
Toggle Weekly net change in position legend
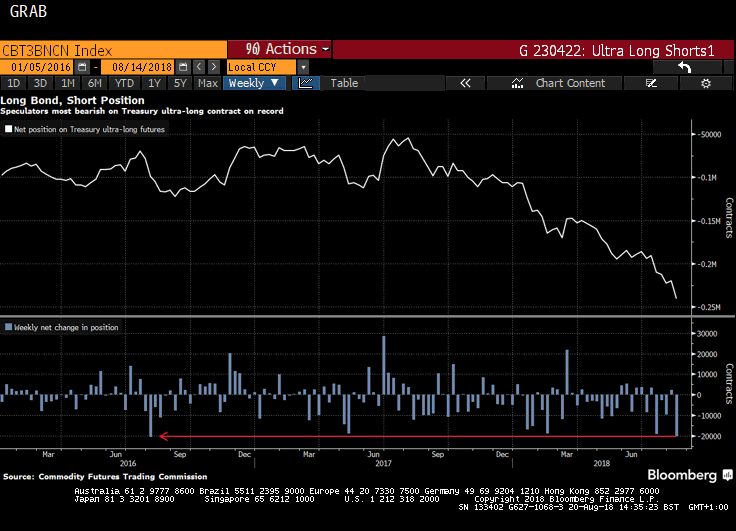(61, 327)
